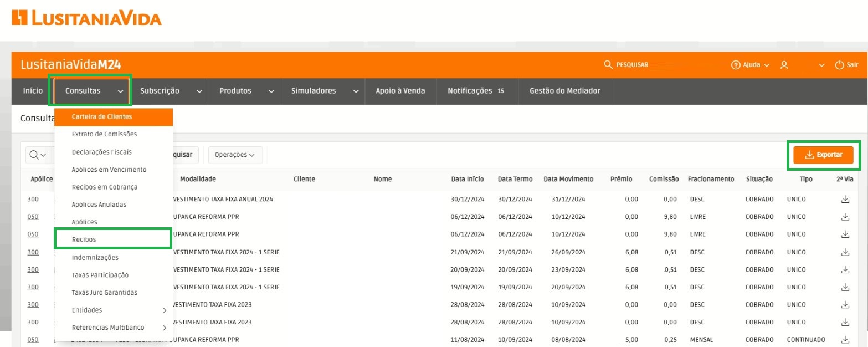This screenshot has height=347, width=868.
Task: Click the Comissão column header
Action: tap(664, 179)
